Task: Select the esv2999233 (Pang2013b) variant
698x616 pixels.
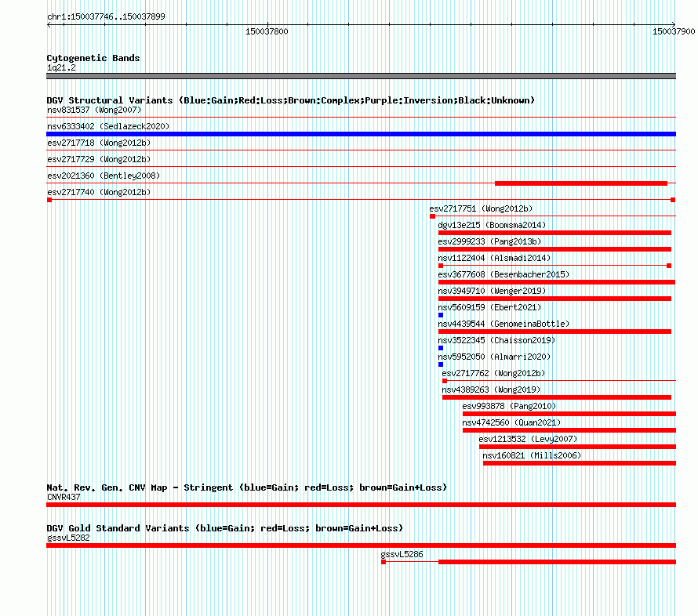Action: coord(489,241)
